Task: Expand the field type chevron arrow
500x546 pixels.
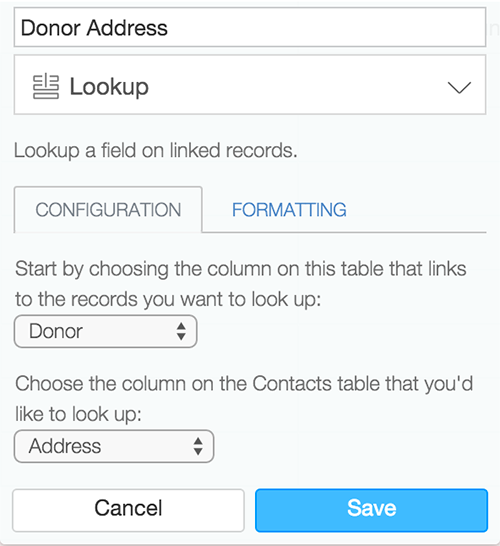Action: tap(459, 87)
